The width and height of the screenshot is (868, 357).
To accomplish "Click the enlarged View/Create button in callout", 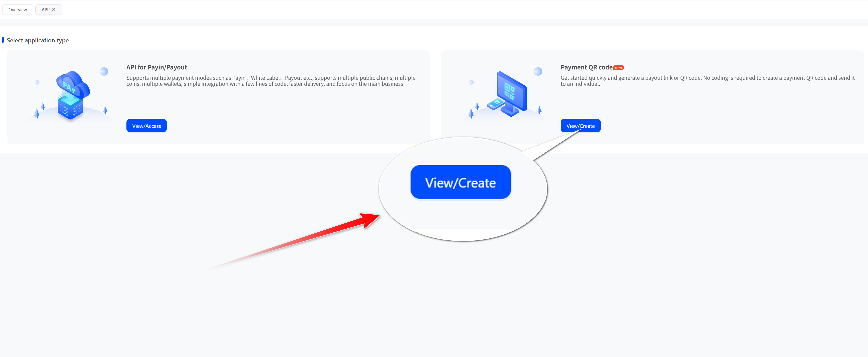I will click(x=460, y=182).
